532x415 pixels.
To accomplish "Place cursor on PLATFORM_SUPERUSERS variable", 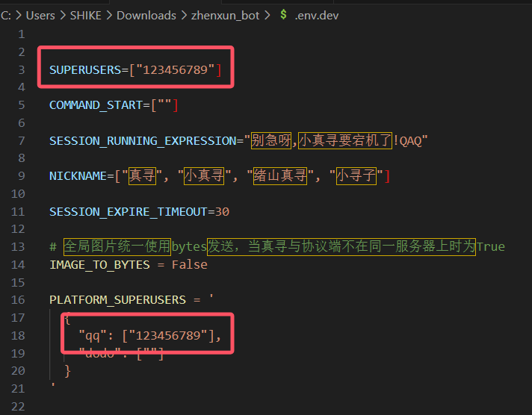I will point(117,300).
